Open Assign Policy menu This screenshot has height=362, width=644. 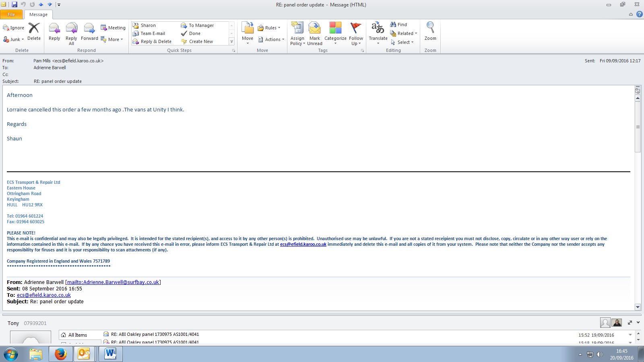(297, 34)
